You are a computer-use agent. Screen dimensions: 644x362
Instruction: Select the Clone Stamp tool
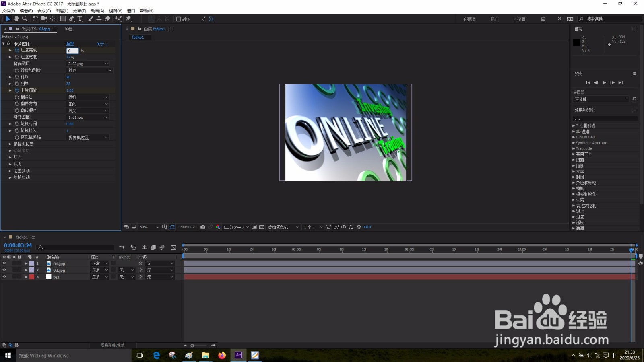(x=99, y=19)
